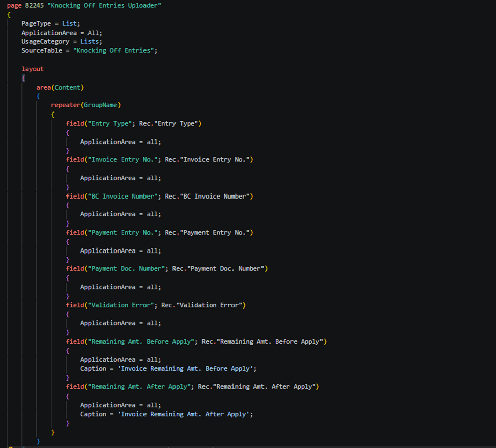
Task: Click the page name "Knocking Off Entries Uploader"
Action: click(104, 5)
